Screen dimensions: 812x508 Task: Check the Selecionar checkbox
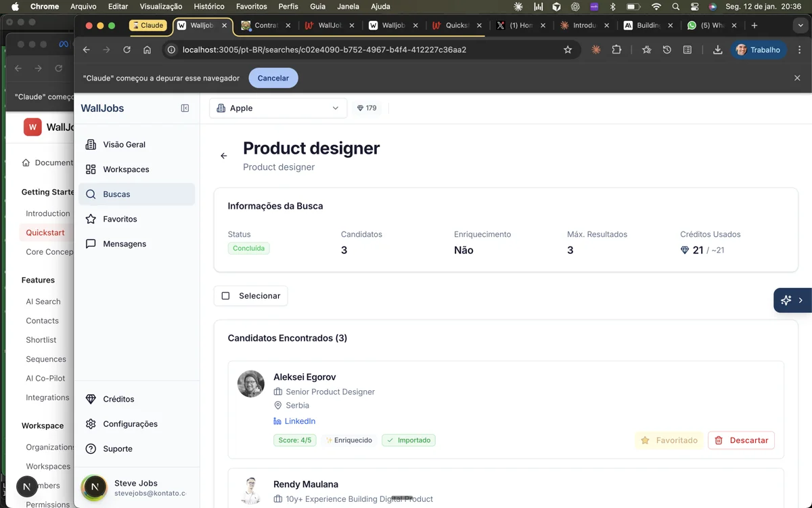point(225,295)
